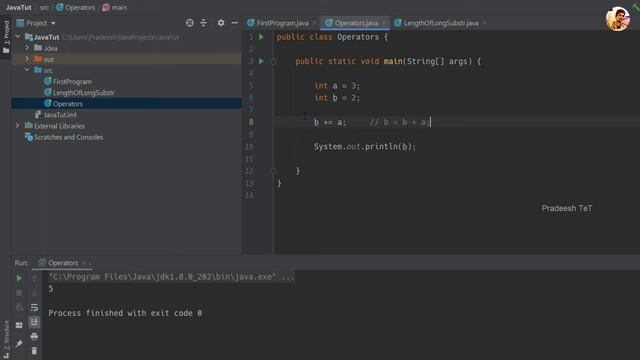Close the Operators run tab
Viewport: 640px width, 360px height.
pyautogui.click(x=84, y=263)
